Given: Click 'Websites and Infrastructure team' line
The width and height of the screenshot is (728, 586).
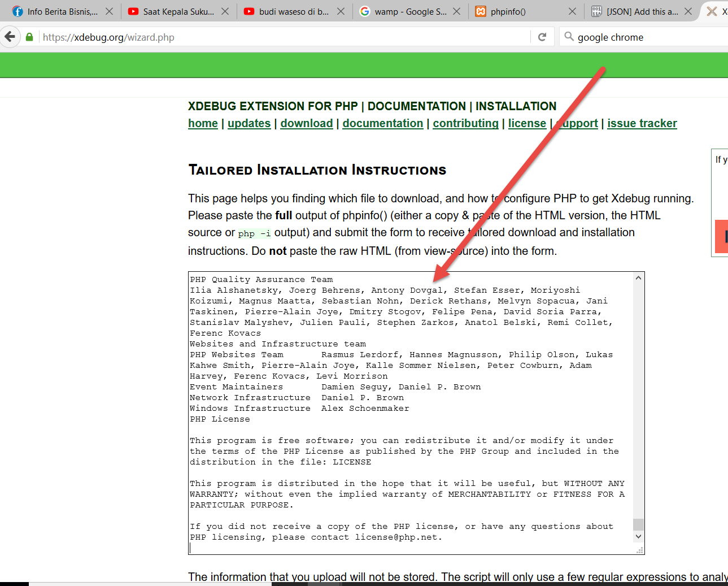Looking at the screenshot, I should (x=278, y=344).
